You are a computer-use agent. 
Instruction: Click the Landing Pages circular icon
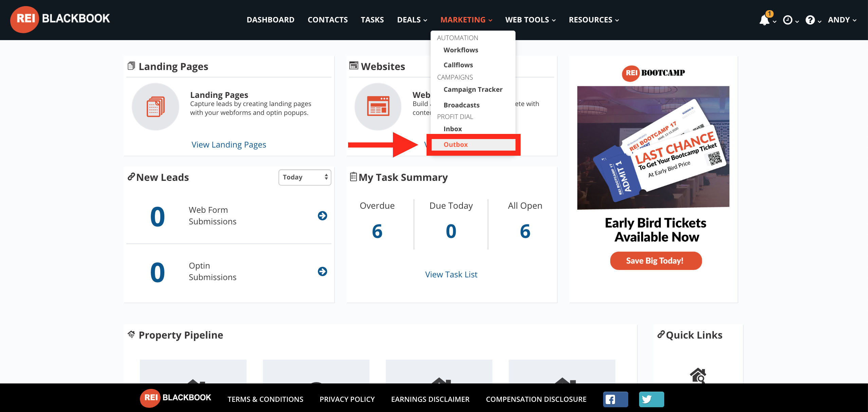[x=156, y=107]
